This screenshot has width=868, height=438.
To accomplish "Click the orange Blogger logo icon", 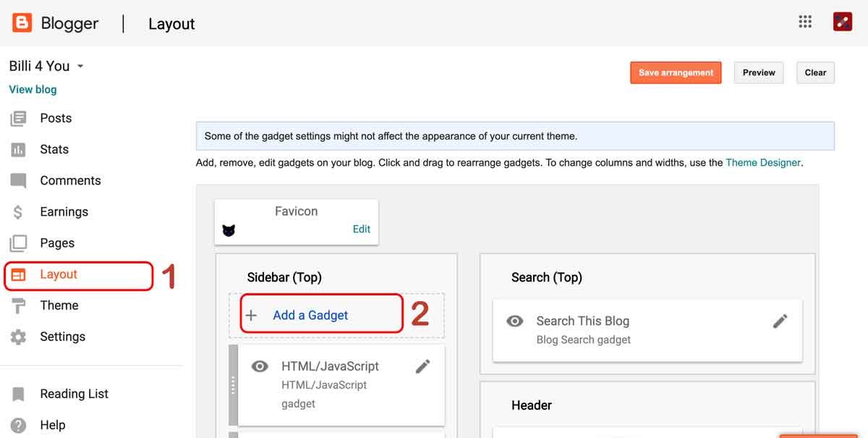I will tap(22, 23).
